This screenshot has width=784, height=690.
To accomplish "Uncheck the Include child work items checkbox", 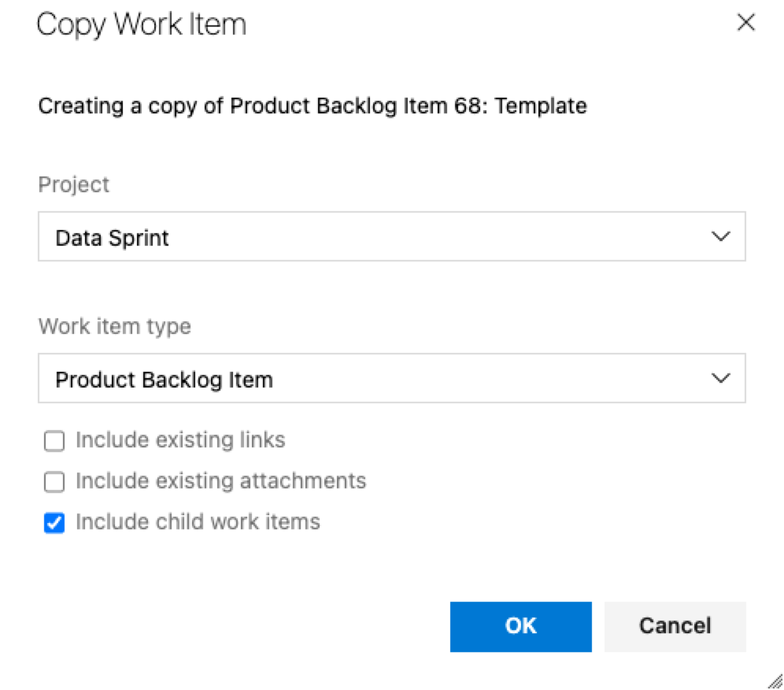I will point(54,523).
